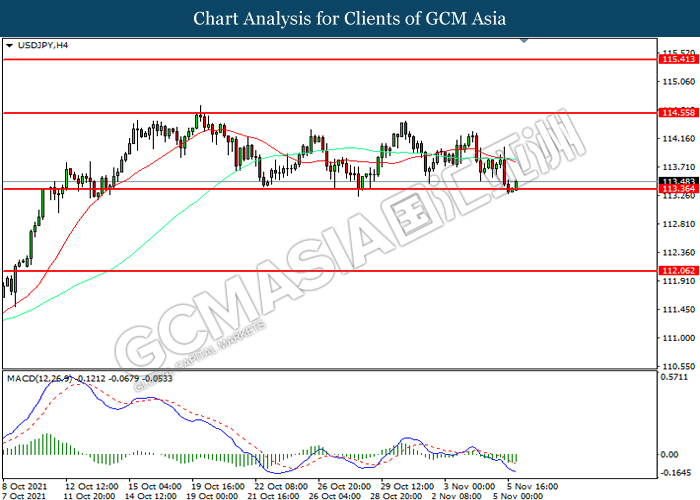Click the MACD zero level 0.00

(669, 454)
